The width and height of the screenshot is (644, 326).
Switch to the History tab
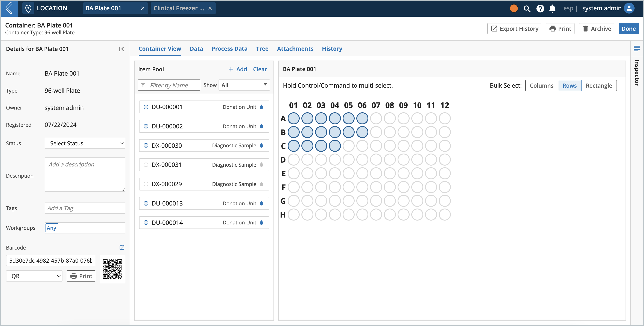332,48
